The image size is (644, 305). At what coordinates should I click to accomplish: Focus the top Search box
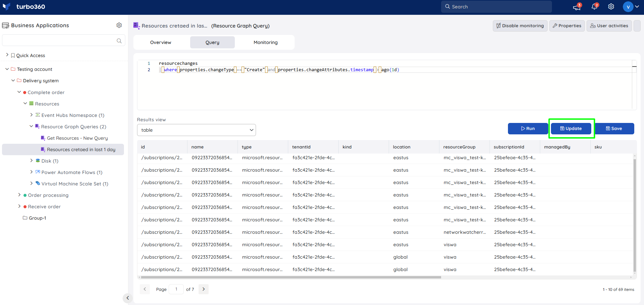coord(496,7)
